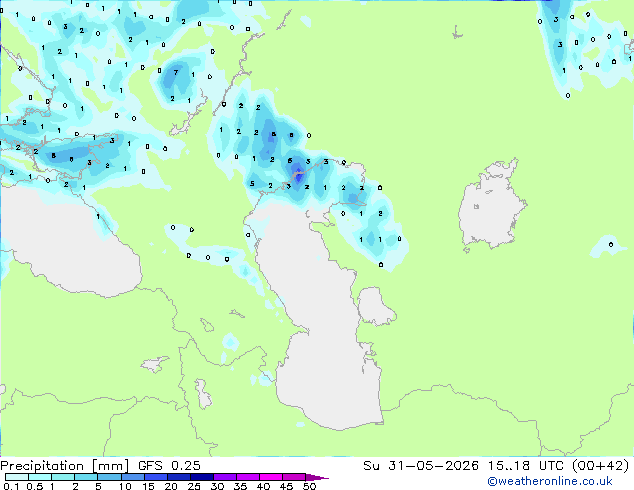Screen dimensions: 634x490
Task: Click the '30' legend scale label
Action: [217, 486]
